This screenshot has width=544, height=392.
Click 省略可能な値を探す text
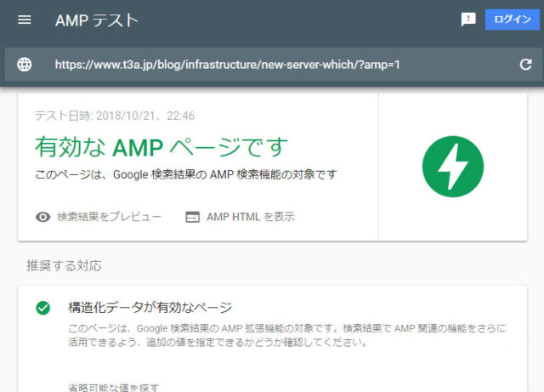pos(113,388)
